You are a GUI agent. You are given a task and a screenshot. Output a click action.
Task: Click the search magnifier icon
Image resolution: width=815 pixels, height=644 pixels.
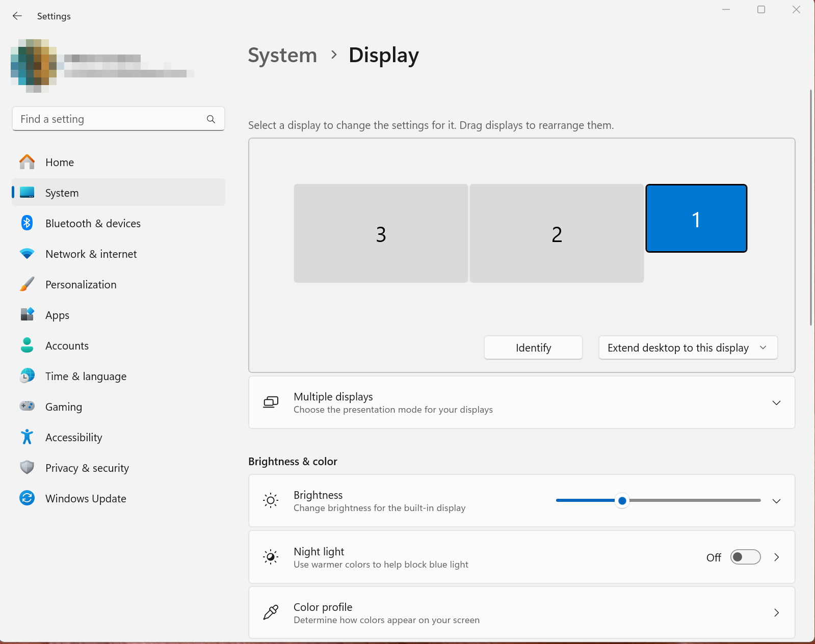[x=211, y=119]
